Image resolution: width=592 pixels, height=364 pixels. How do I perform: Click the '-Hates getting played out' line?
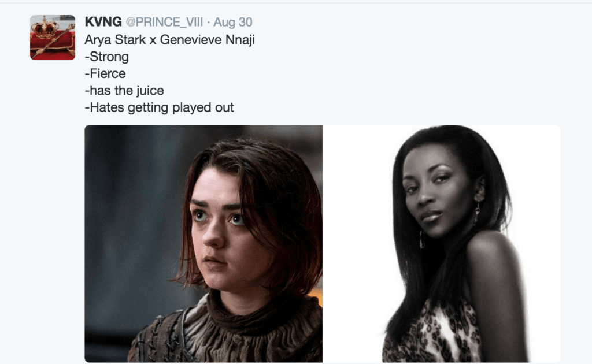160,107
